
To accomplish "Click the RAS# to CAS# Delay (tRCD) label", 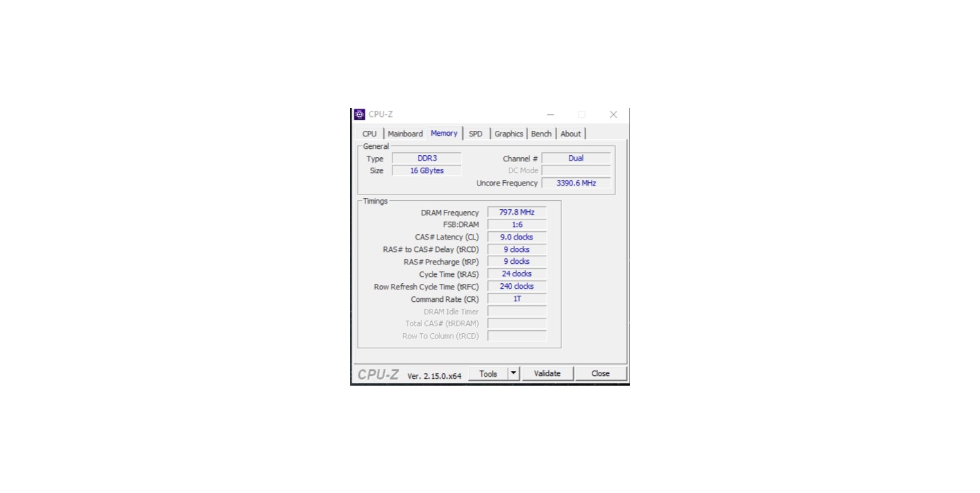I will tap(431, 249).
